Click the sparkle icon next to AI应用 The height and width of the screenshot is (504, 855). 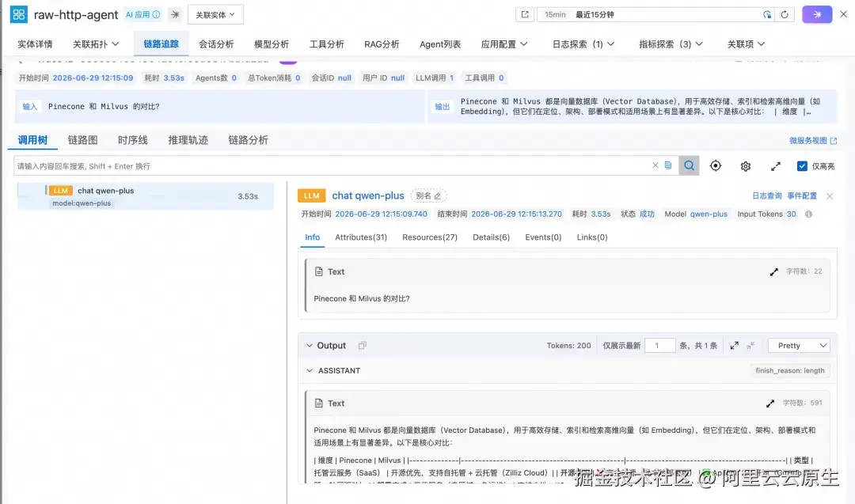pos(175,15)
